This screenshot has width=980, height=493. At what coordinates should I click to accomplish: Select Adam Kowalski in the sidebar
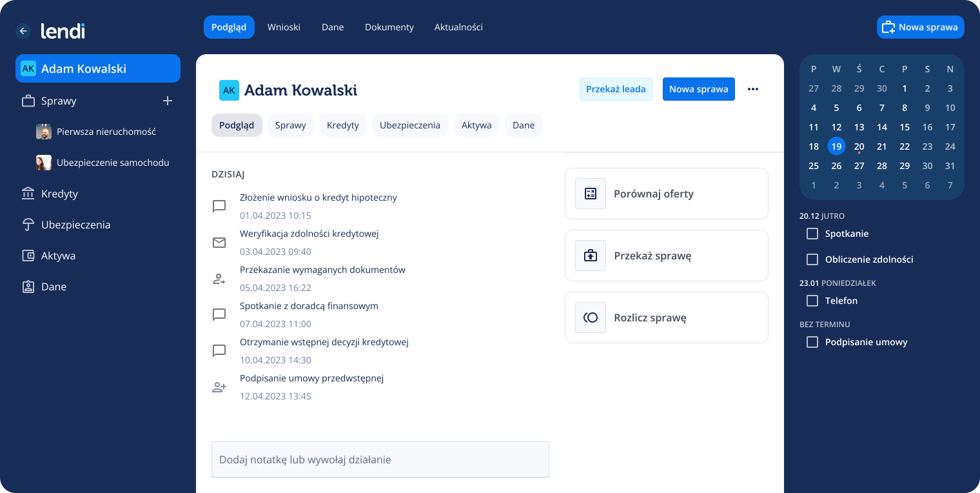coord(98,68)
